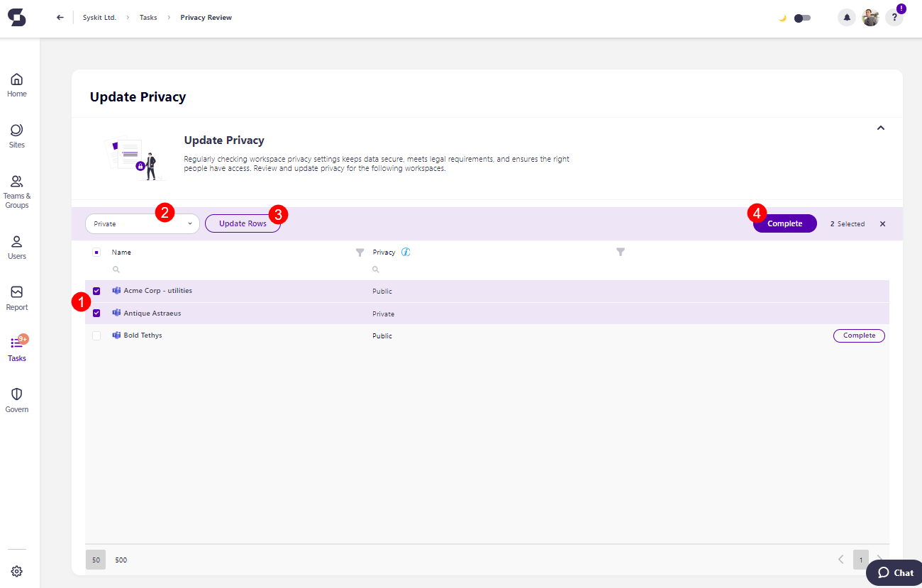This screenshot has width=922, height=588.
Task: Toggle the dark mode switch
Action: (x=803, y=18)
